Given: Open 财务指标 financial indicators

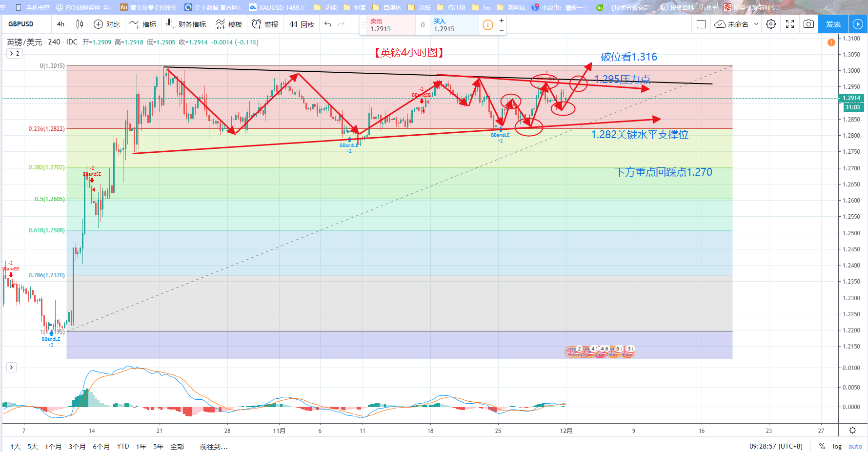Looking at the screenshot, I should click(x=186, y=24).
